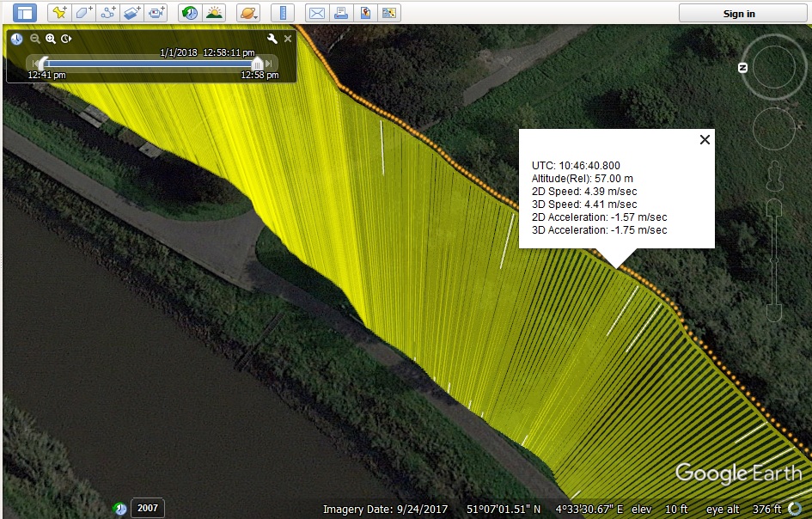Screen dimensions: 812x519
Task: Step time slider forward arrow
Action: (269, 64)
